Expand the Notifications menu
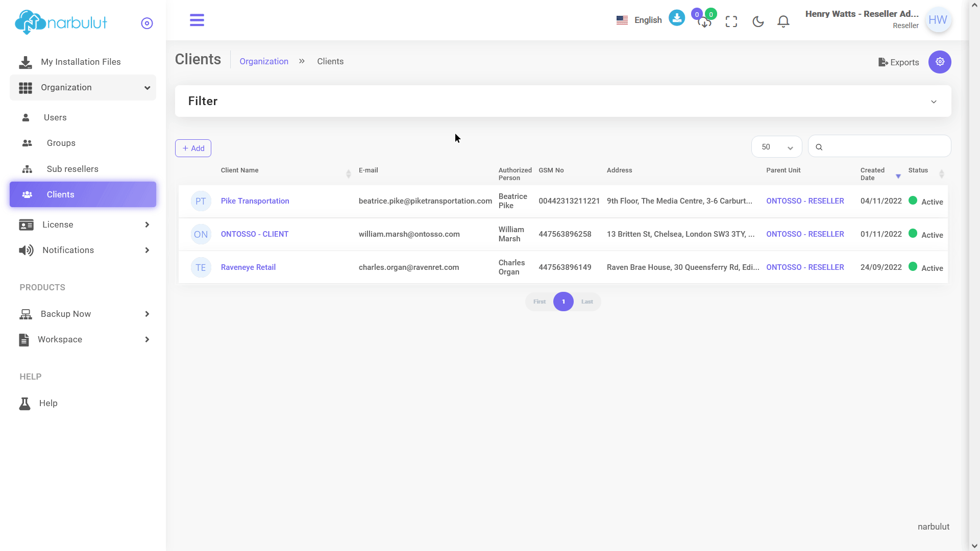Image resolution: width=980 pixels, height=551 pixels. (x=83, y=250)
